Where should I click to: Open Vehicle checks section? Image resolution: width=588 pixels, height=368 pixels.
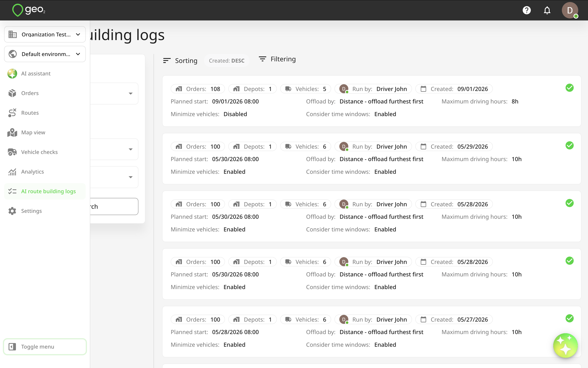tap(45, 152)
